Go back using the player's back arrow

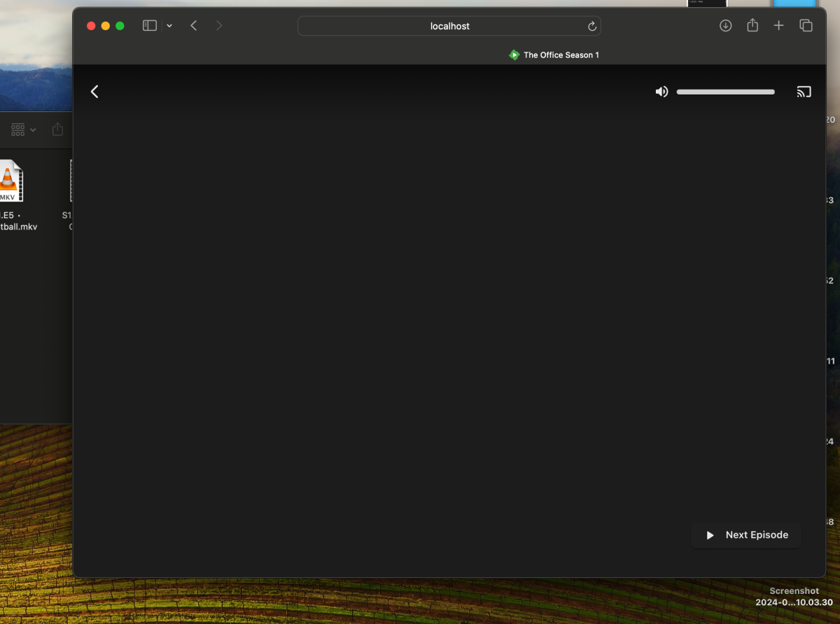click(94, 91)
